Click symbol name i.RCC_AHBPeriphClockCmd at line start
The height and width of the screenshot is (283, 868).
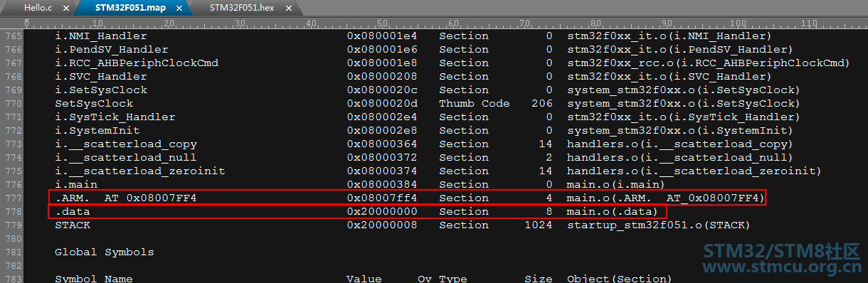[x=137, y=63]
